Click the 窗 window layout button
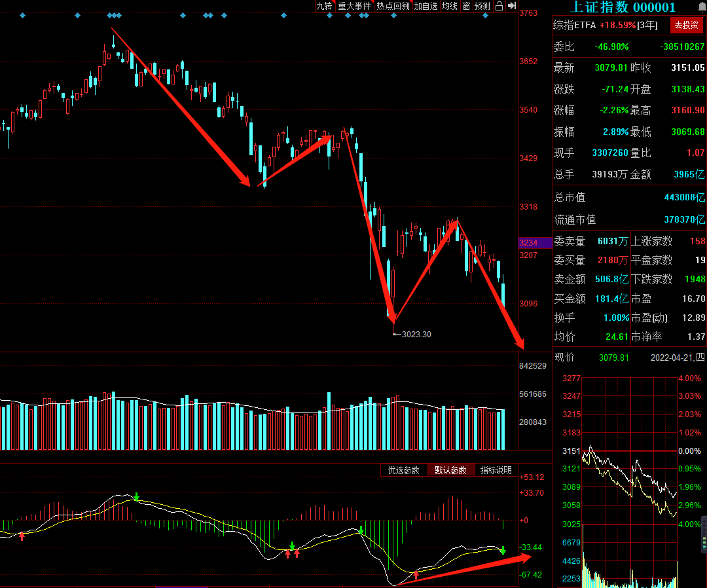 (466, 6)
